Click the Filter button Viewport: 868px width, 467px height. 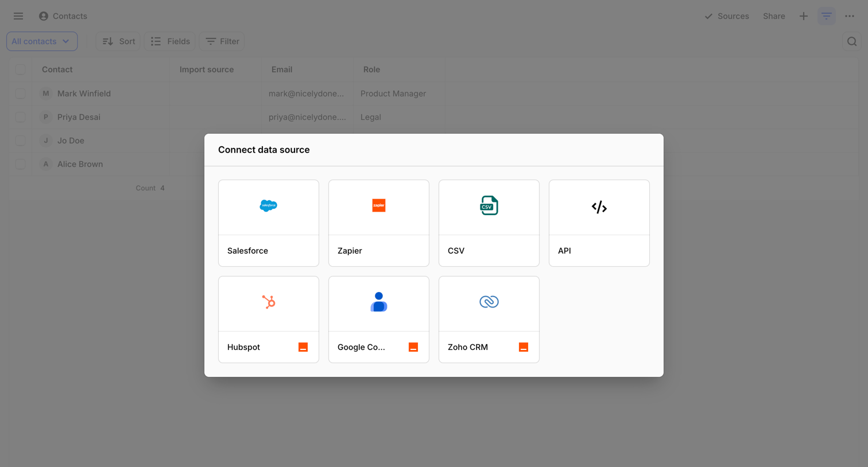click(222, 41)
